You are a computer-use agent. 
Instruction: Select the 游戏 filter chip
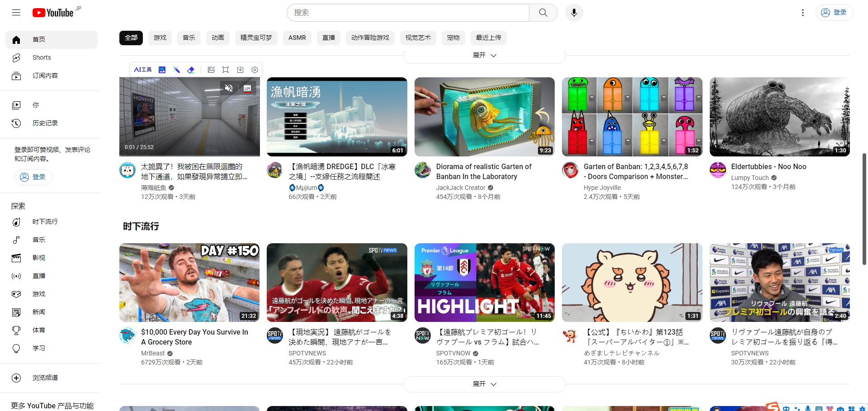pyautogui.click(x=160, y=38)
